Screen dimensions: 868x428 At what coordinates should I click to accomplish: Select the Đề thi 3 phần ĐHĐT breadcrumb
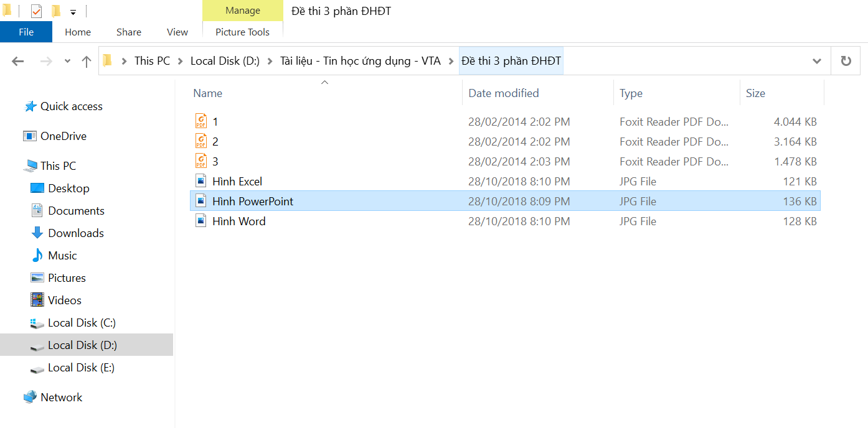click(511, 61)
